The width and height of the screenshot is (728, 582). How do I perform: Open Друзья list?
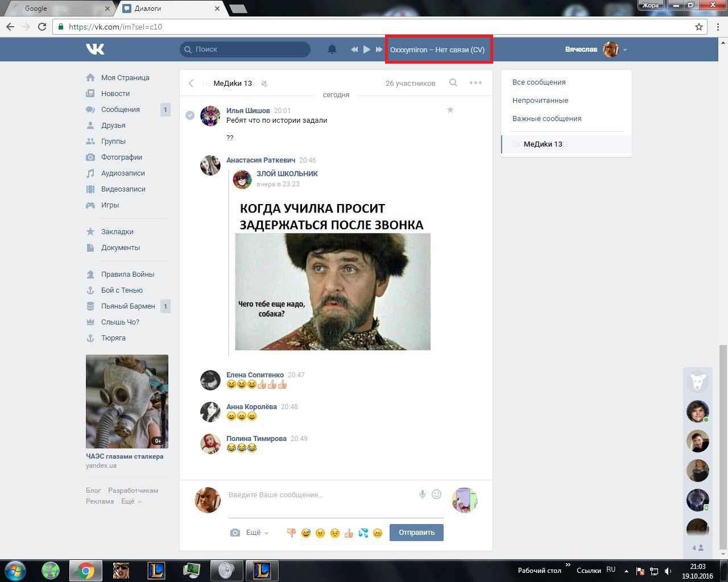coord(113,125)
